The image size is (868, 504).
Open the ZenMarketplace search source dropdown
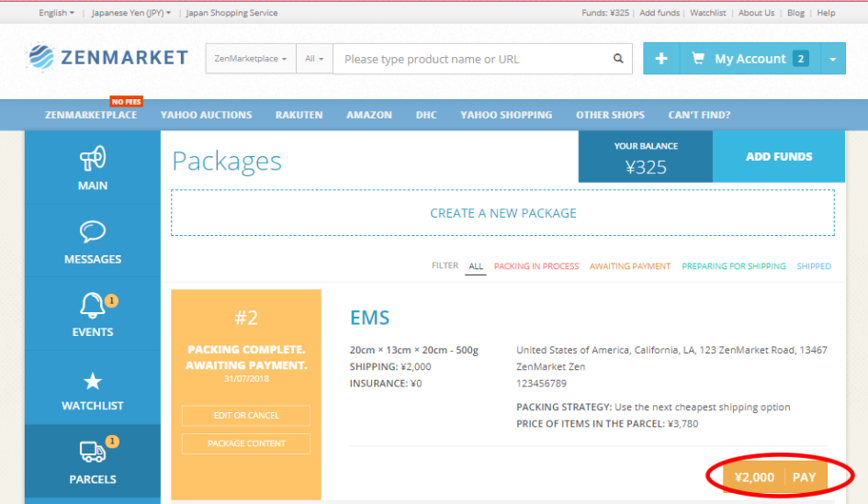point(251,59)
